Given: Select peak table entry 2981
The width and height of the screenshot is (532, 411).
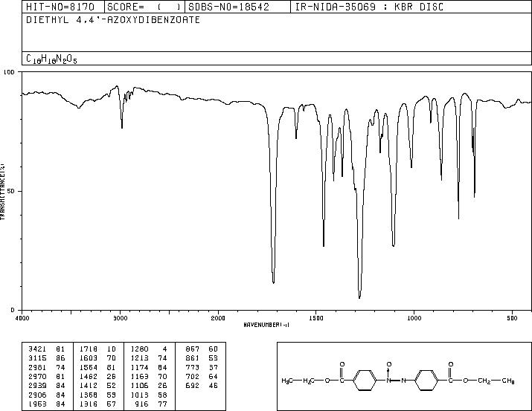Looking at the screenshot, I should point(37,367).
